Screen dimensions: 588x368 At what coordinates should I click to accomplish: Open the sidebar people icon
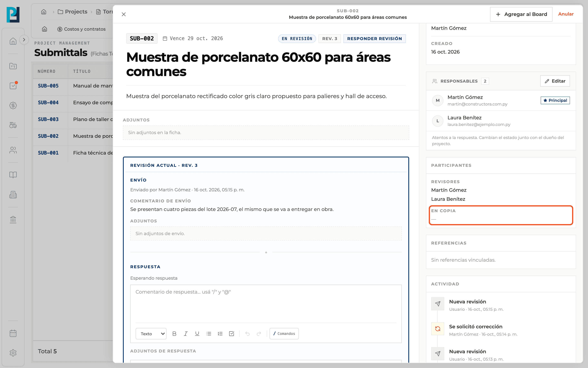pyautogui.click(x=13, y=150)
